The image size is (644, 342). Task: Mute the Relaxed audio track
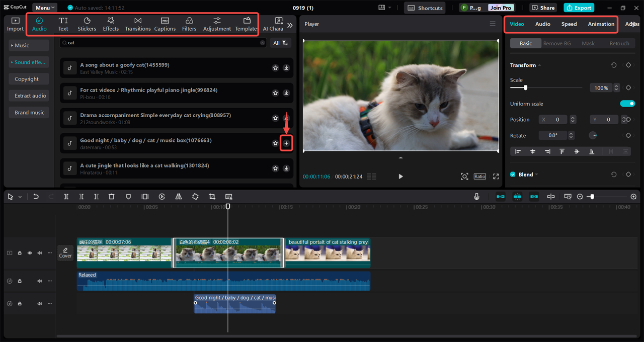(40, 281)
